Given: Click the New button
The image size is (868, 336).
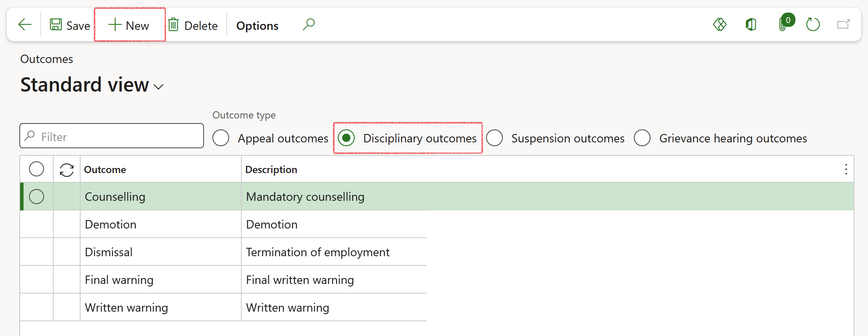Looking at the screenshot, I should 129,26.
